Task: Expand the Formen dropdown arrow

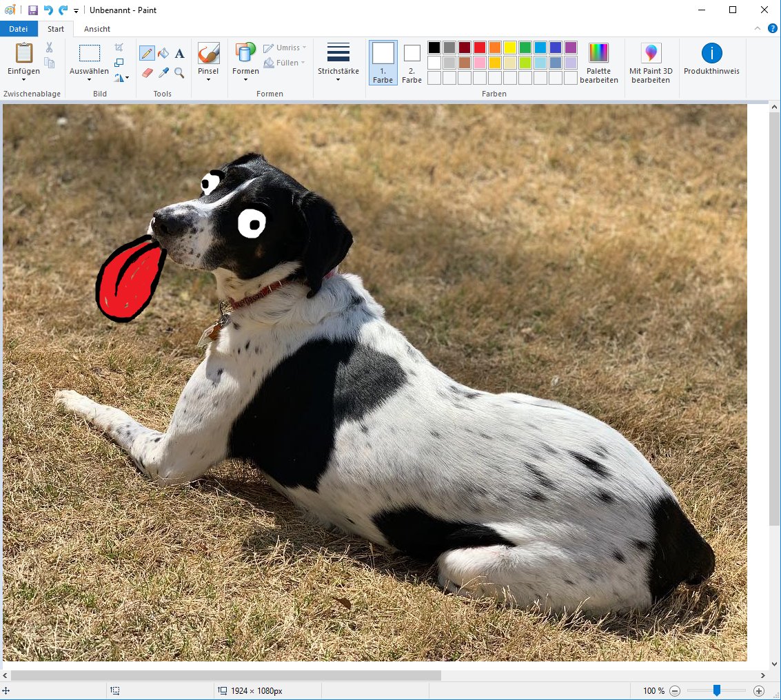Action: tap(245, 80)
